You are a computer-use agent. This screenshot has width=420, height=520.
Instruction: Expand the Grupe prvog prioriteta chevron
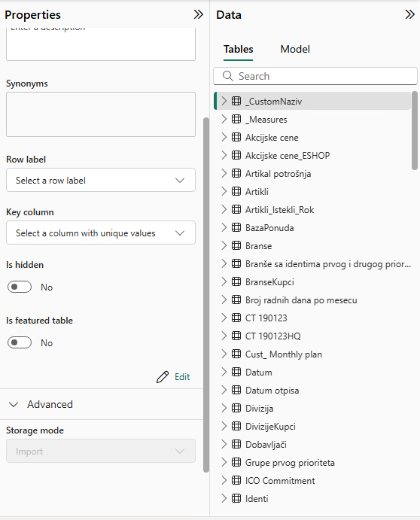224,462
